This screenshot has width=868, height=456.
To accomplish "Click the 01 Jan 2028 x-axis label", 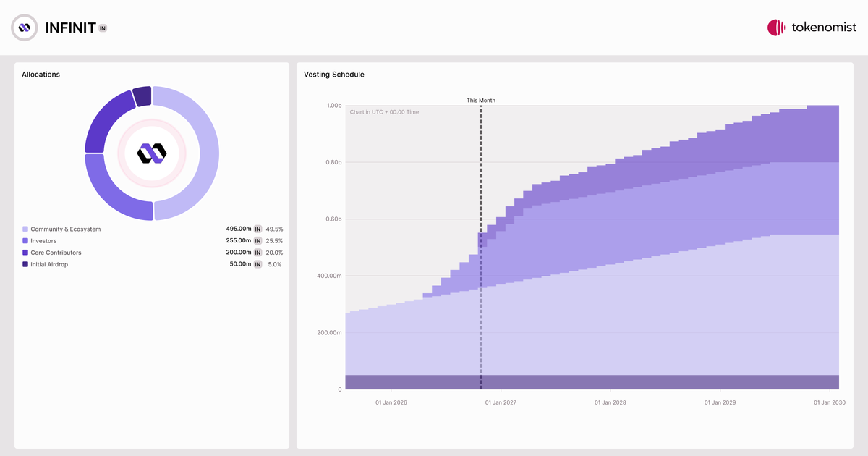I will pyautogui.click(x=610, y=402).
